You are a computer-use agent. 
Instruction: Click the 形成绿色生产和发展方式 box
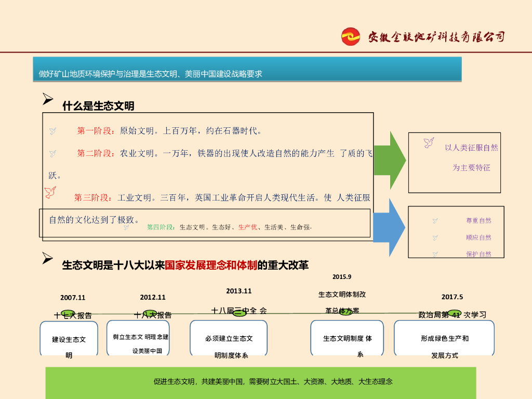pos(444,338)
